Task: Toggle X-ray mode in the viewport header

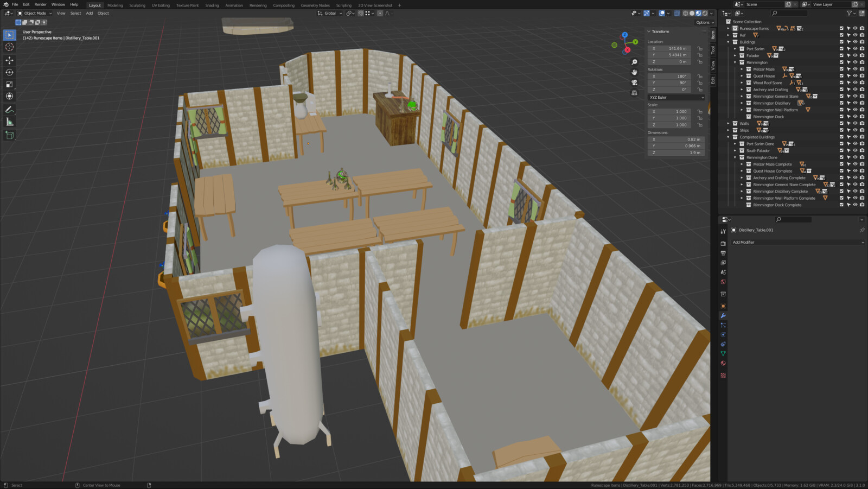Action: pyautogui.click(x=677, y=13)
